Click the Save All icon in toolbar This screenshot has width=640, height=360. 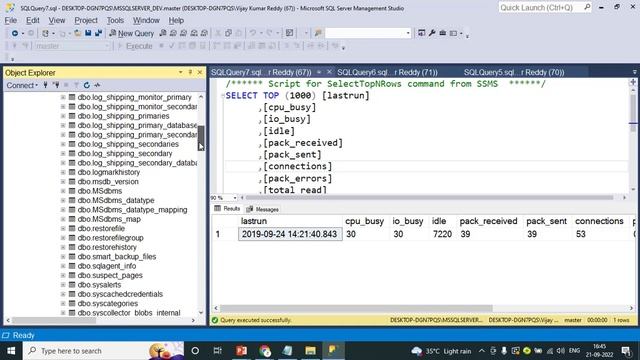click(98, 33)
